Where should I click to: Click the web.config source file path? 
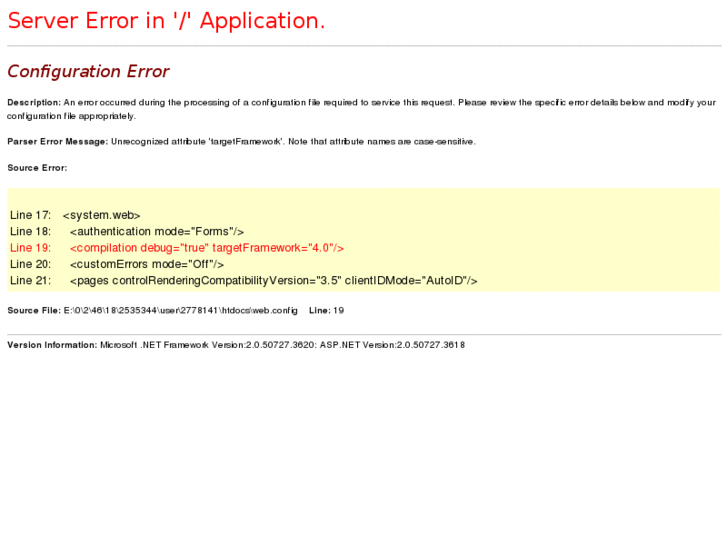[180, 311]
